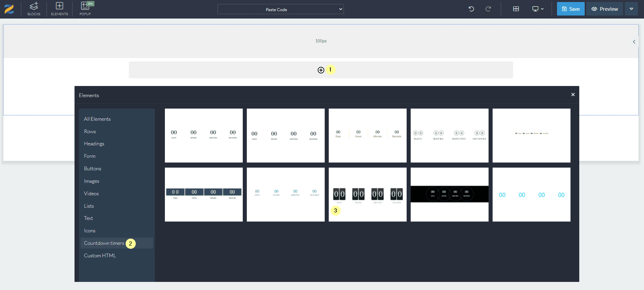Click the app logo icon
The width and height of the screenshot is (644, 290).
9,9
